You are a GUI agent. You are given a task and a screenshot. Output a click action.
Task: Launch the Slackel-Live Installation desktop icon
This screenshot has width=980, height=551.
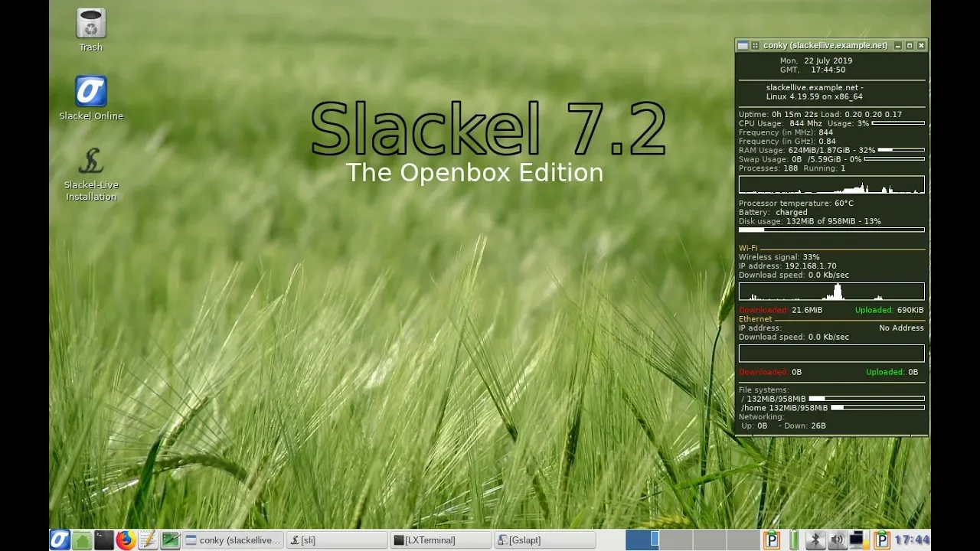(x=91, y=161)
